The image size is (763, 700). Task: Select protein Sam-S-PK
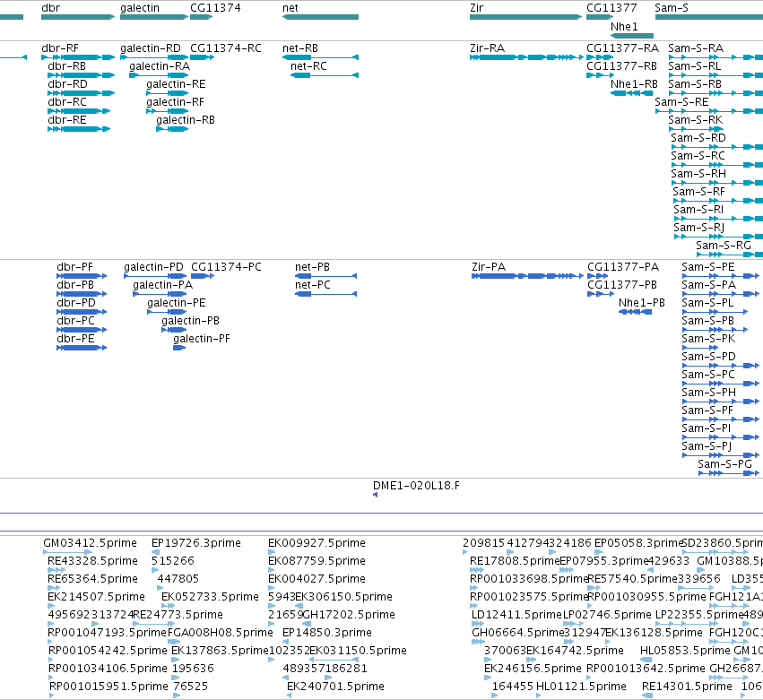(700, 348)
